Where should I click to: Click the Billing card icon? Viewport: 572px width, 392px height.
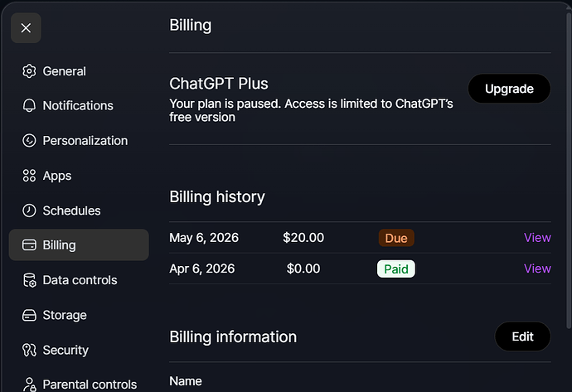point(29,245)
